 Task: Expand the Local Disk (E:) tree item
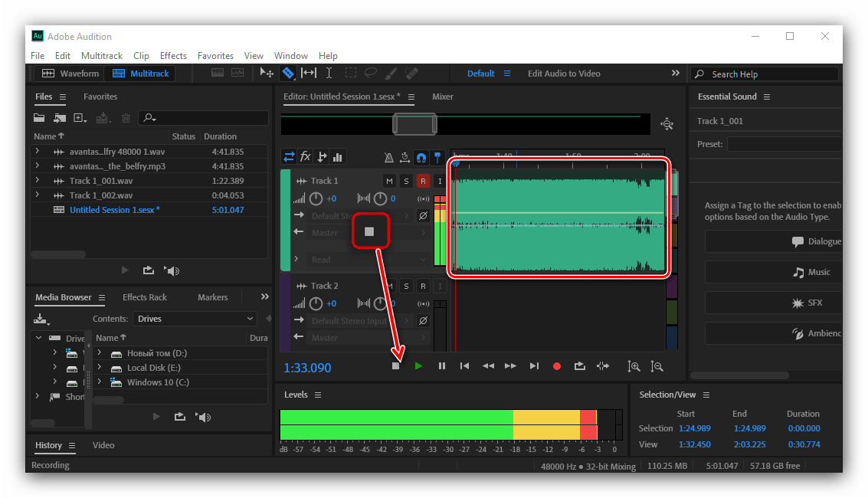(100, 368)
